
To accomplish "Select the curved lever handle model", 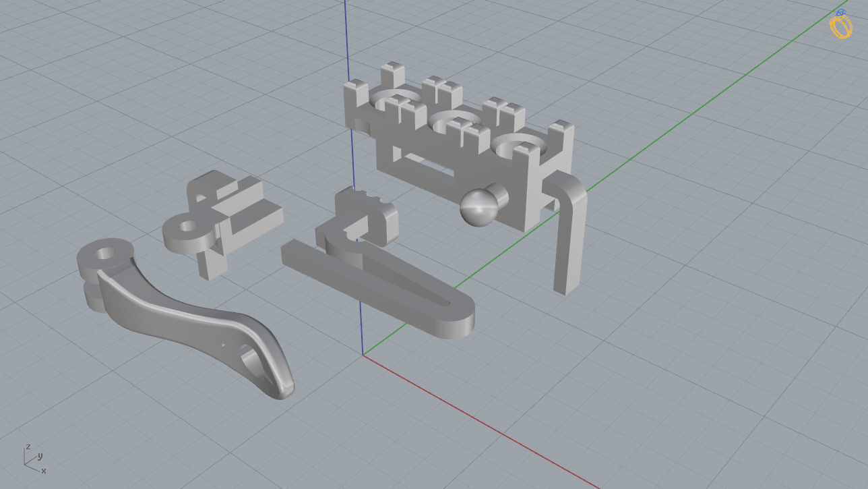I will coord(185,318).
